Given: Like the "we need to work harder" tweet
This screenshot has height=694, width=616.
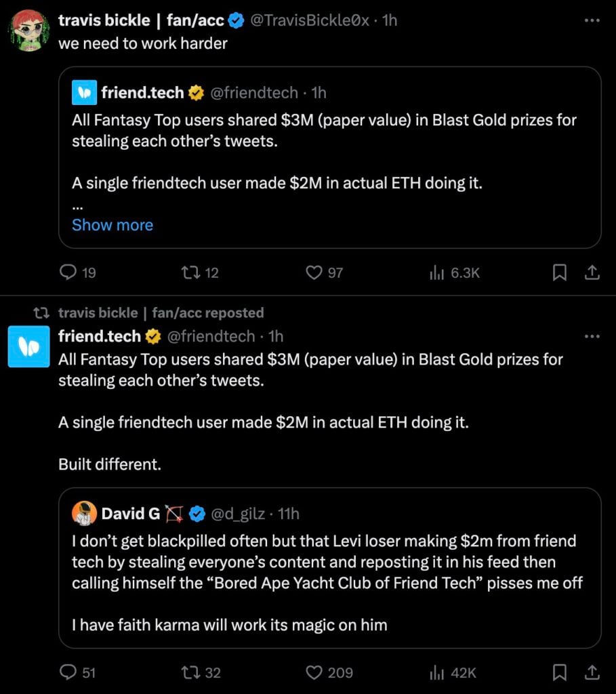Looking at the screenshot, I should [314, 272].
